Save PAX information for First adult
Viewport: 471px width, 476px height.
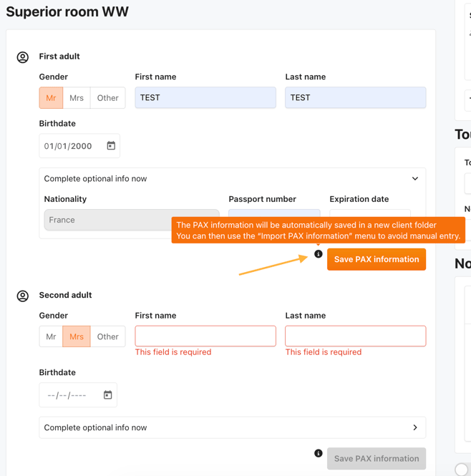coord(376,259)
